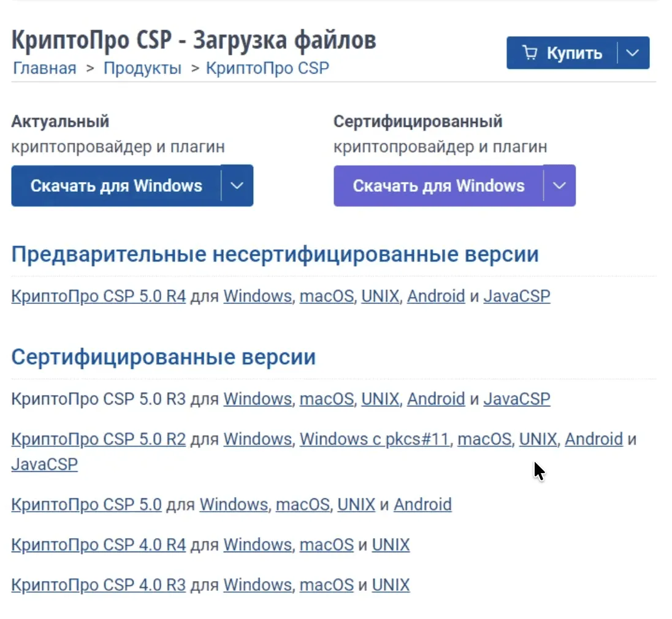Select UNIX link for CSP 5.0

tap(356, 505)
